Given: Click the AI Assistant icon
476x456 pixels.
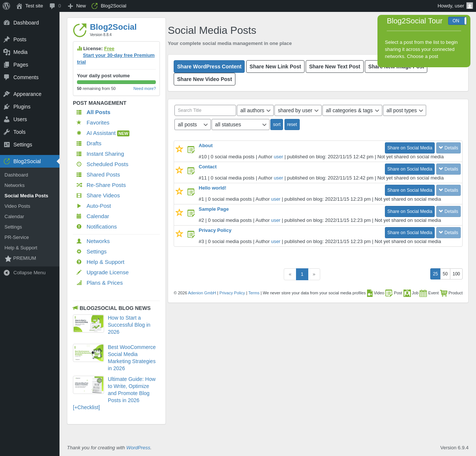Looking at the screenshot, I should pyautogui.click(x=79, y=133).
